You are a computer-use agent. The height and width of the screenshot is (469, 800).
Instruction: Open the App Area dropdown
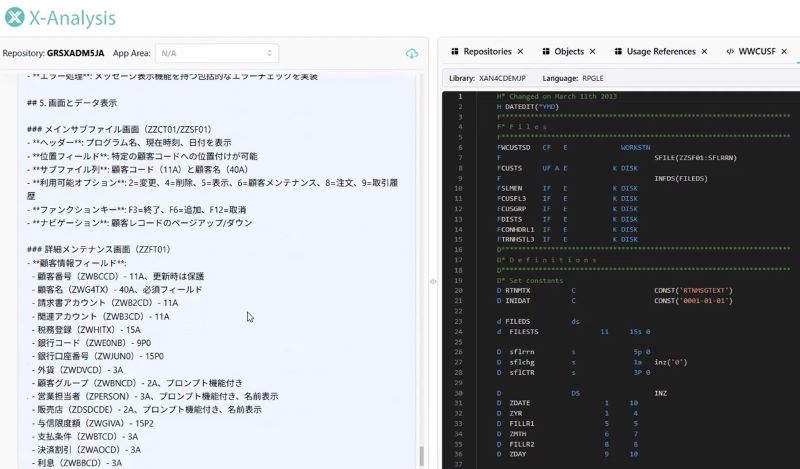217,53
